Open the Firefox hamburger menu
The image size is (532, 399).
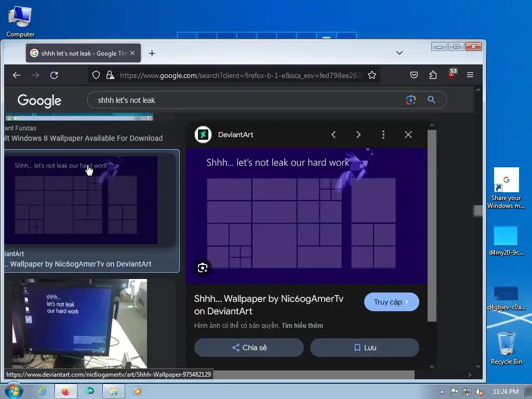470,75
